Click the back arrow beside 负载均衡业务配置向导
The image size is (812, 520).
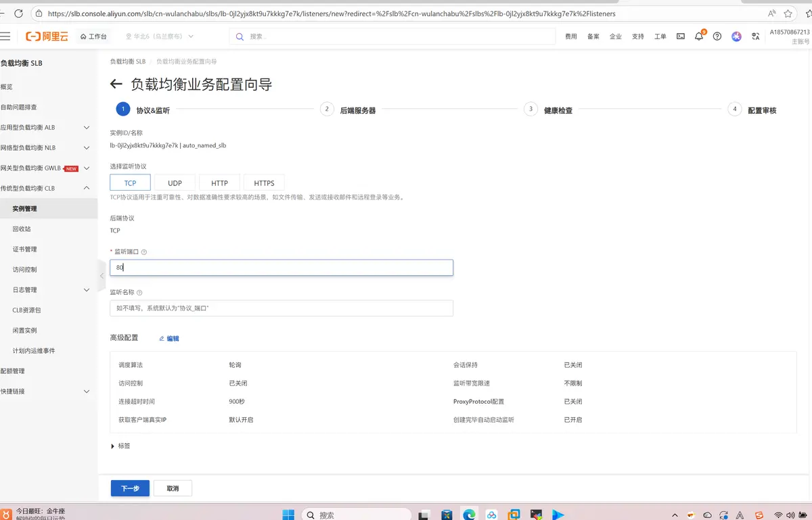point(116,85)
